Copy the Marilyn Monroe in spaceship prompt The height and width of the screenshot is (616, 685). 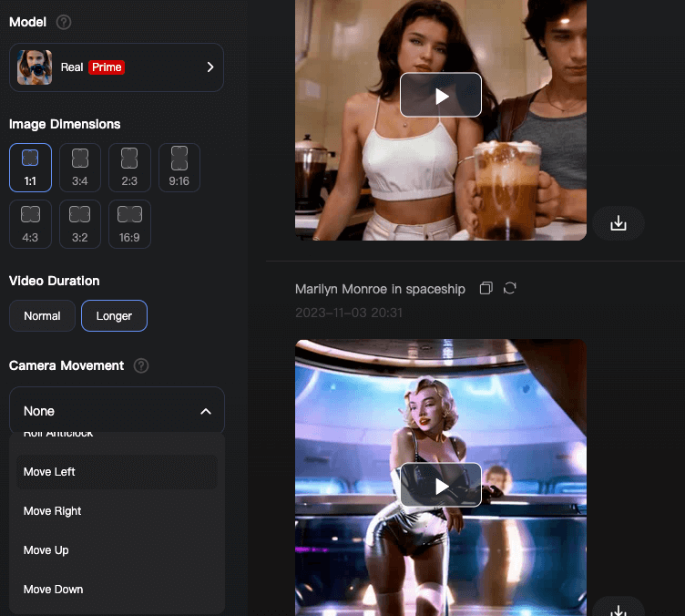pos(486,288)
